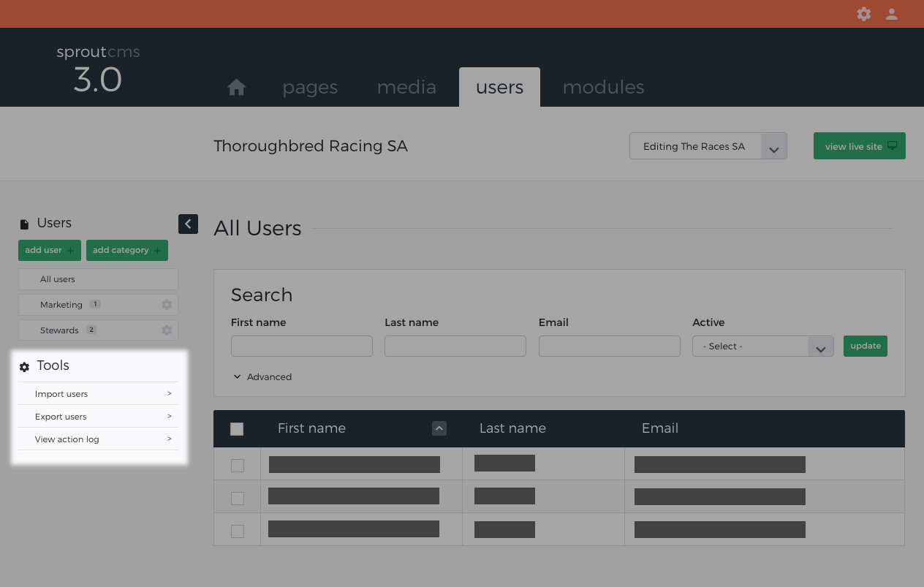Click the sproutcms 3.0 logo
The image size is (924, 587).
pyautogui.click(x=98, y=69)
